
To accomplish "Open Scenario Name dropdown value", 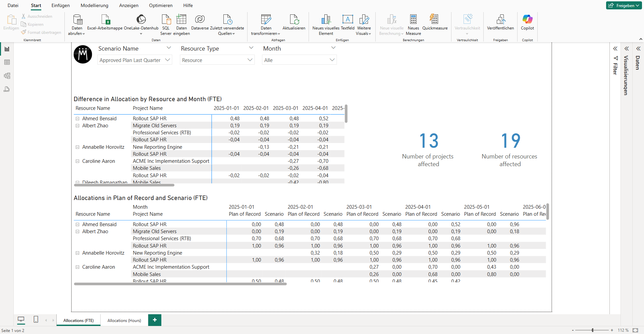I will 135,60.
